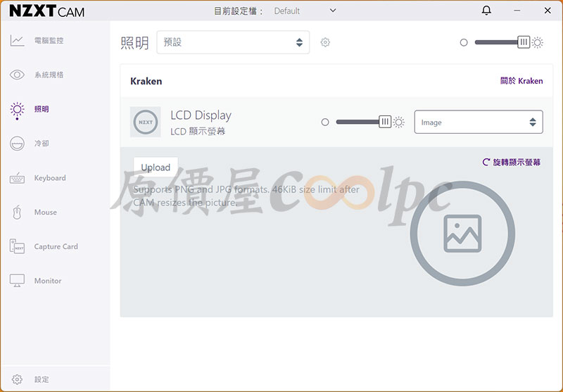Open the Capture Card icon
Viewport: 563px width, 392px height.
pyautogui.click(x=17, y=246)
